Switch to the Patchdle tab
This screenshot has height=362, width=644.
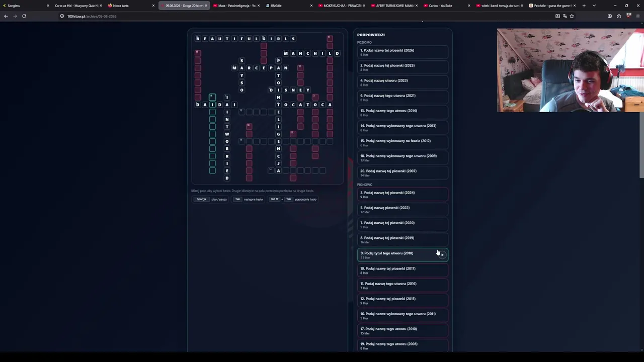click(x=552, y=6)
